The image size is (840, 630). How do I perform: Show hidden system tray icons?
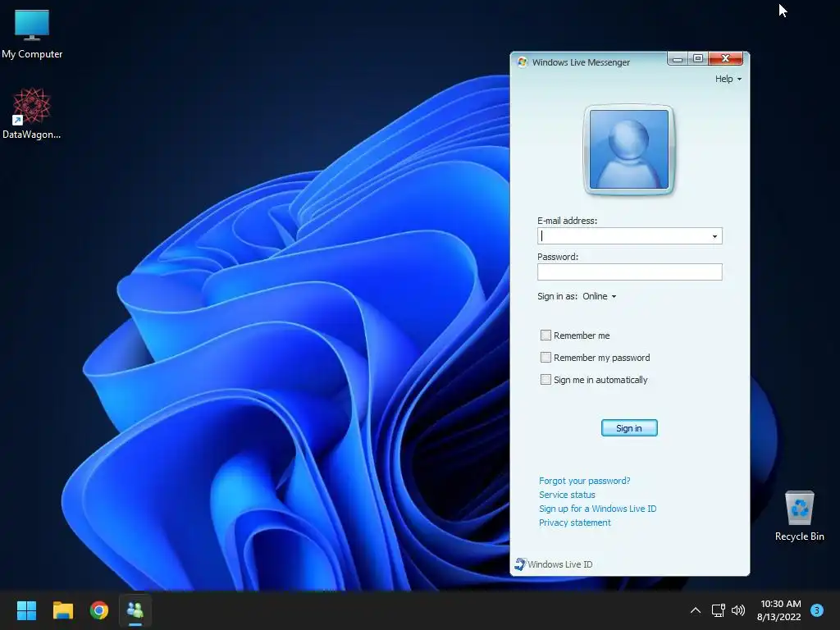coord(696,610)
